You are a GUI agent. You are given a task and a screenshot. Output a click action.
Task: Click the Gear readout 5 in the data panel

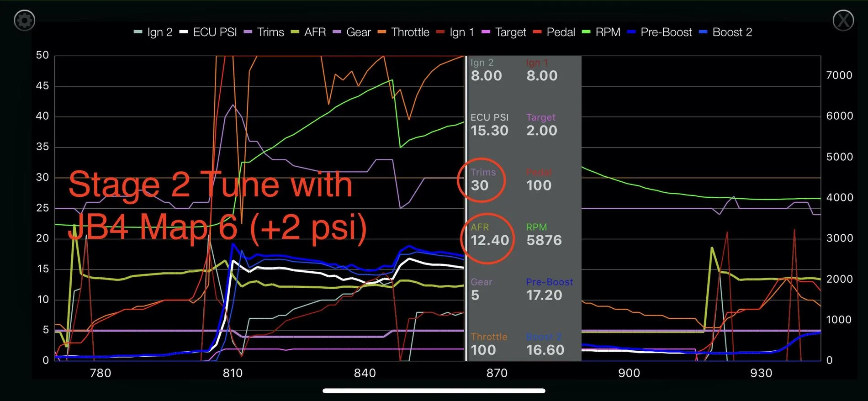click(x=482, y=289)
